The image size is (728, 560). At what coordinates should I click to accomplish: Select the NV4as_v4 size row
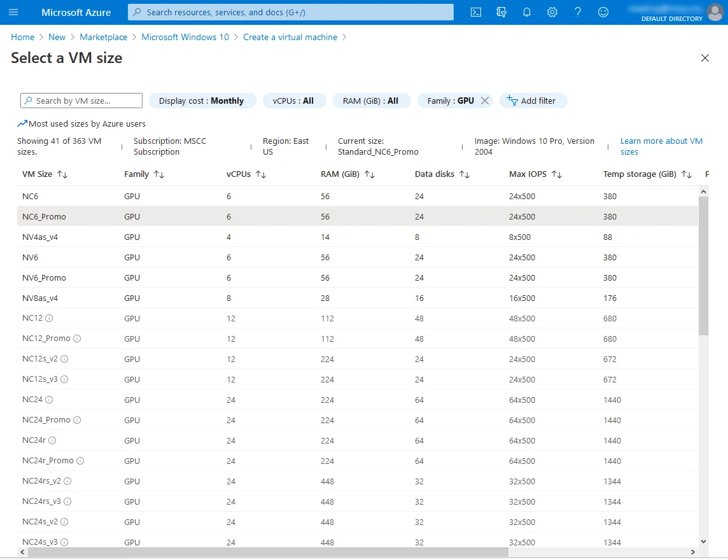358,237
